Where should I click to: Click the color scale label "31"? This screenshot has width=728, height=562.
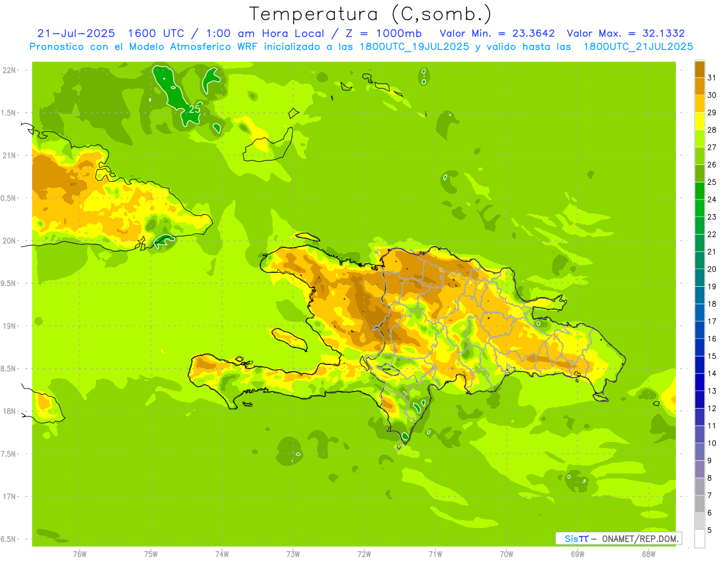(712, 78)
